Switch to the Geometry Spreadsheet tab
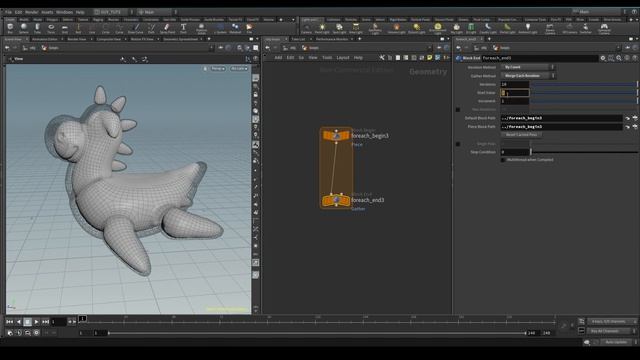The height and width of the screenshot is (360, 640). 180,39
